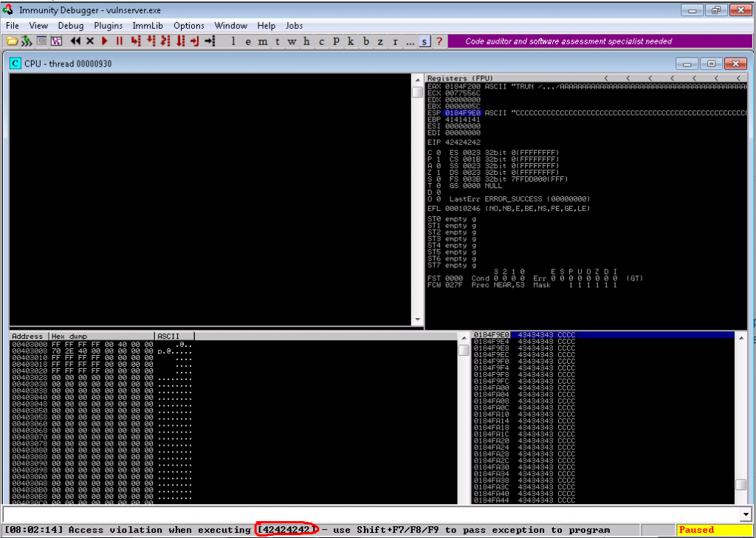Show Breakpoints with the b button

coord(366,41)
